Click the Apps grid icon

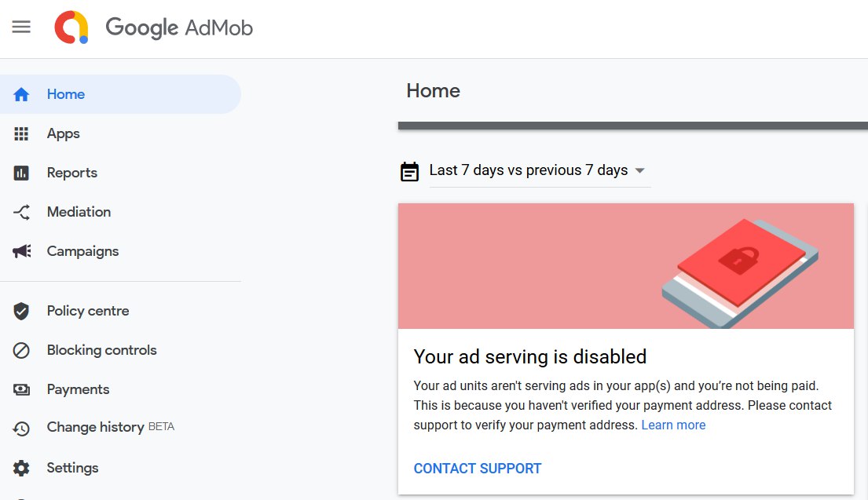pos(21,134)
